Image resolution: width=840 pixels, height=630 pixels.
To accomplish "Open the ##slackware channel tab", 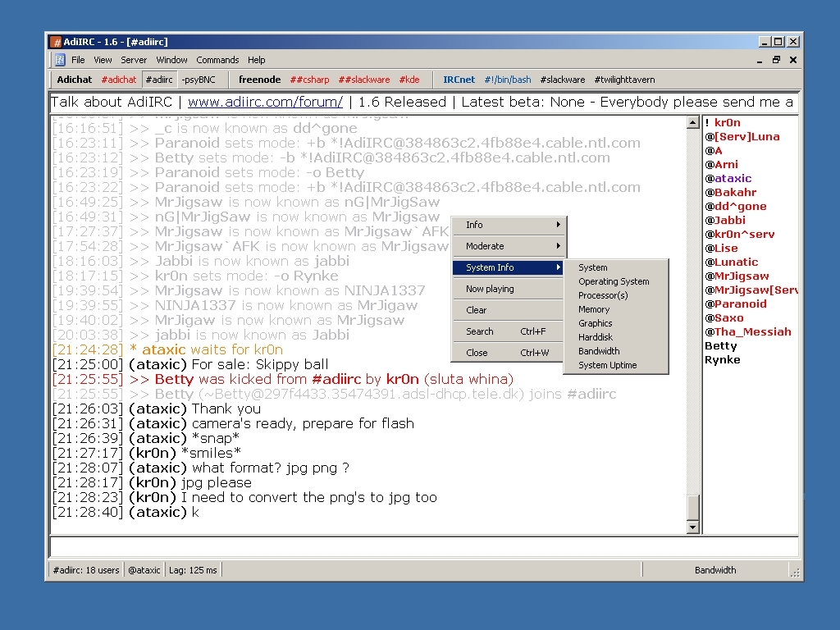I will point(364,80).
